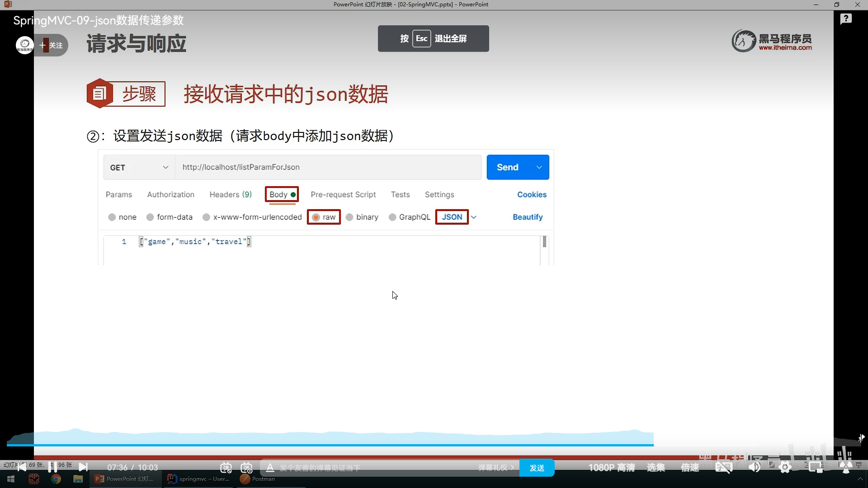Open Chrome from the taskbar

(56, 479)
